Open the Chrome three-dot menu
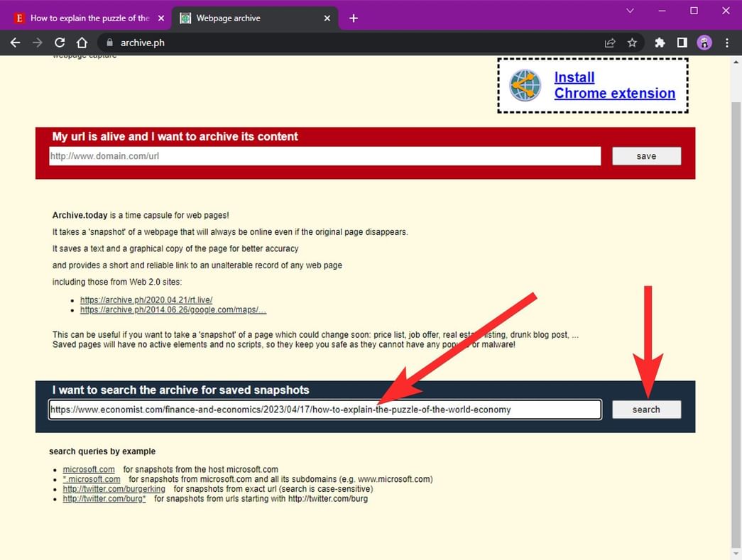Screen dimensions: 742x560 pos(726,43)
